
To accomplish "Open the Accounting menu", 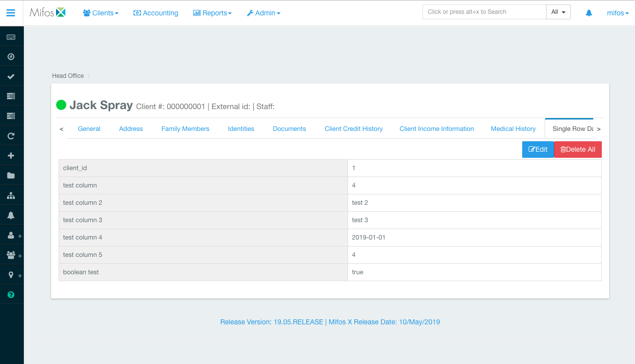I will tap(155, 13).
